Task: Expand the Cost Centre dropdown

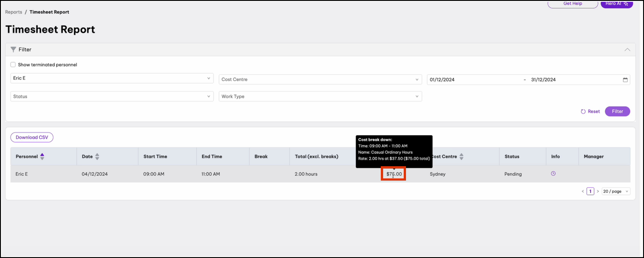Action: [x=320, y=79]
